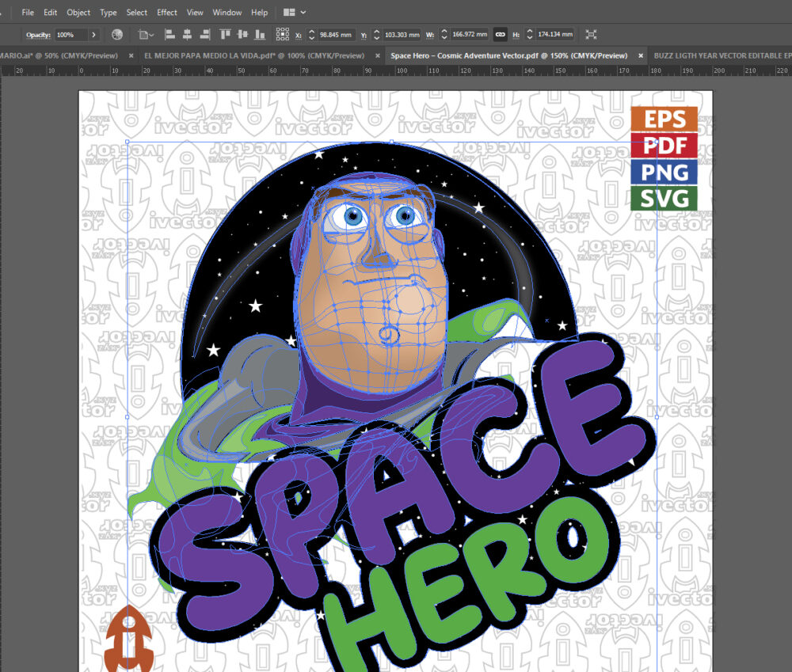
Task: Click Vertical Align Center icon
Action: 242,34
